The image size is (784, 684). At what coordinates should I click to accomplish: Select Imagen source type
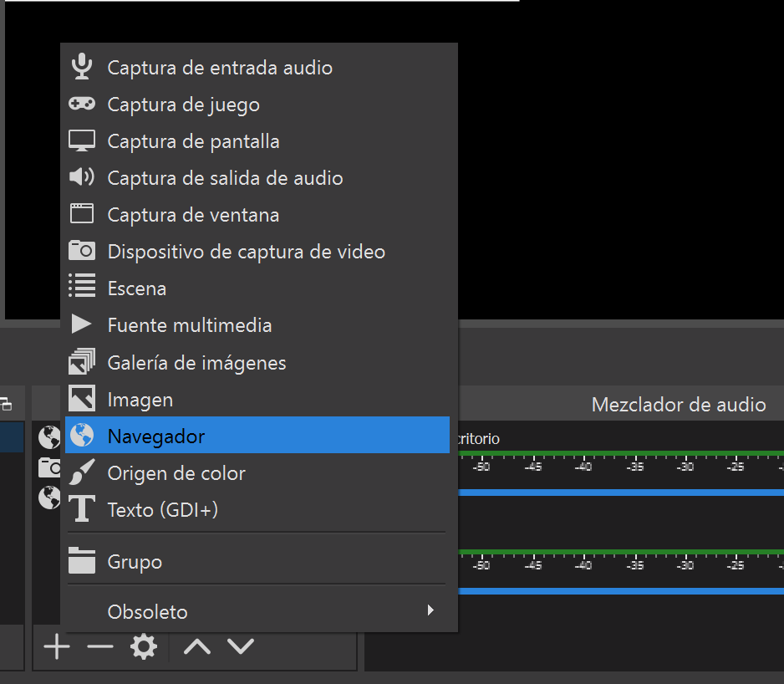coord(140,400)
